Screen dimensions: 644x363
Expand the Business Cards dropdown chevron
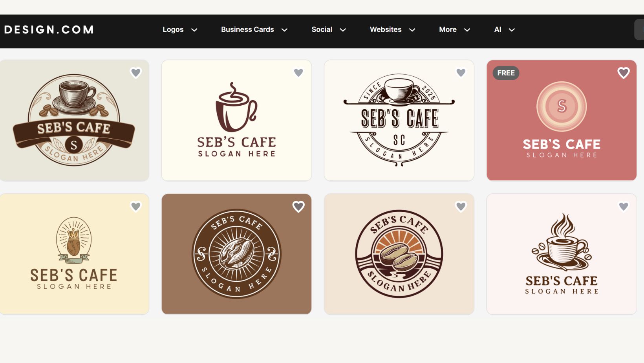click(x=285, y=30)
